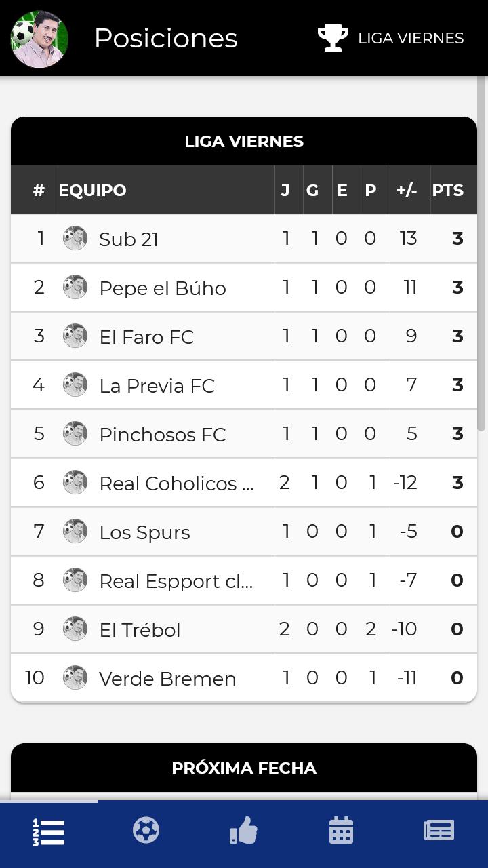Tap the Sub 21 team logo
The image size is (488, 868).
(75, 238)
